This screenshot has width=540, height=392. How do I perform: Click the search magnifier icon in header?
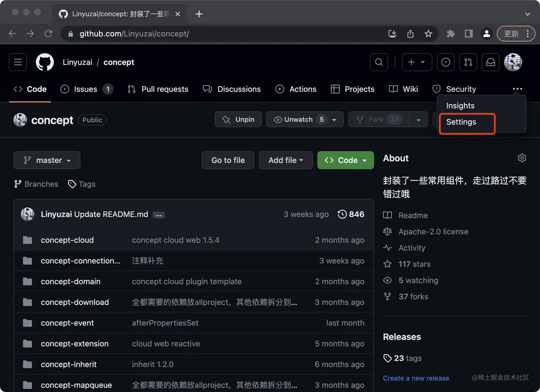(x=379, y=62)
